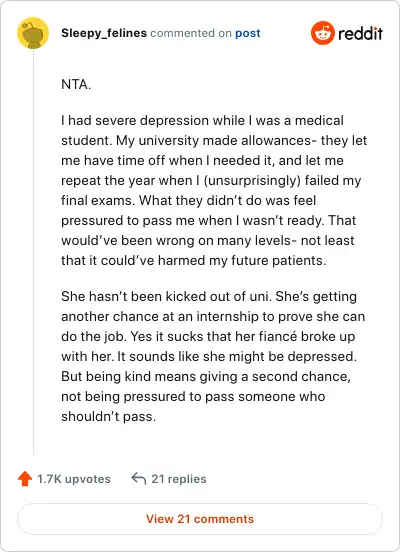Click the line "that it could've harmed my future patients"
This screenshot has height=552, width=400.
pyautogui.click(x=194, y=261)
